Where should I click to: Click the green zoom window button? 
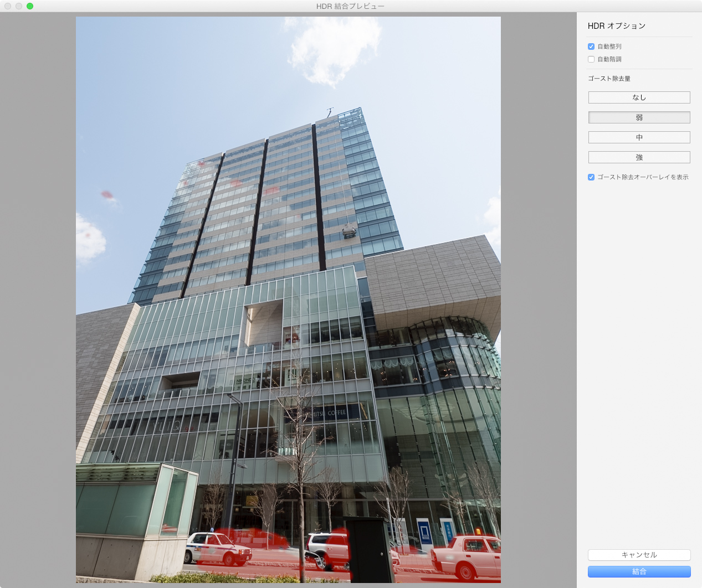click(x=30, y=6)
